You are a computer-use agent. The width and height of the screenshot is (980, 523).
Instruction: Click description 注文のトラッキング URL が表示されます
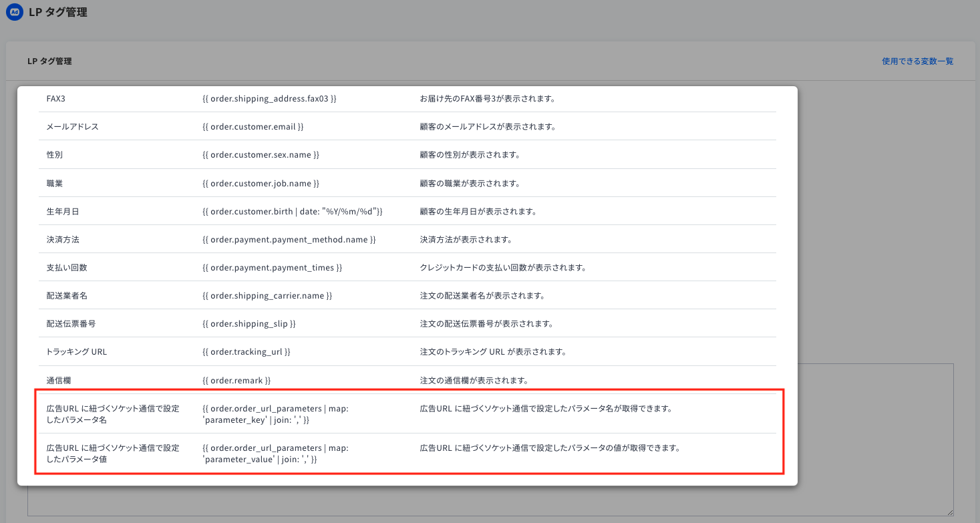point(493,352)
